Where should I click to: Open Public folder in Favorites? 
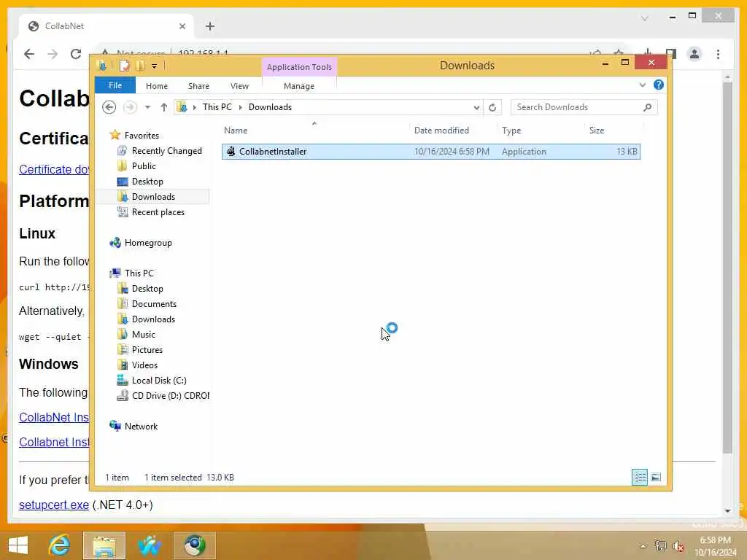144,166
